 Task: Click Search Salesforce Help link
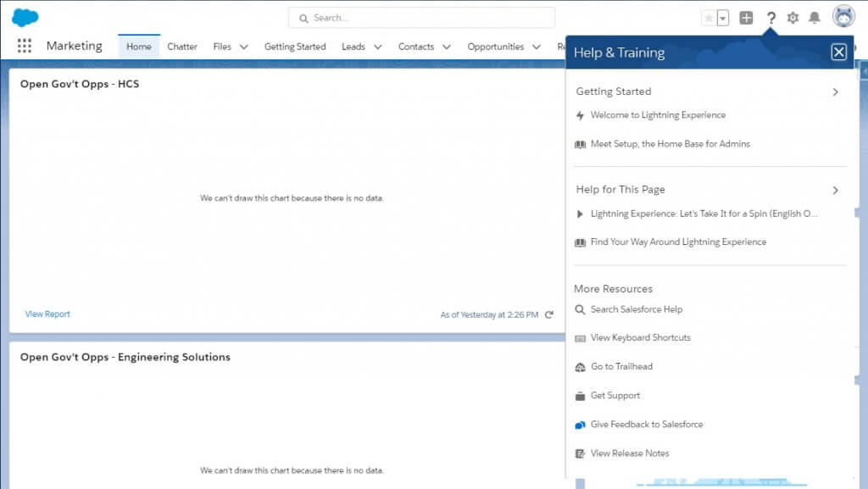pyautogui.click(x=636, y=309)
